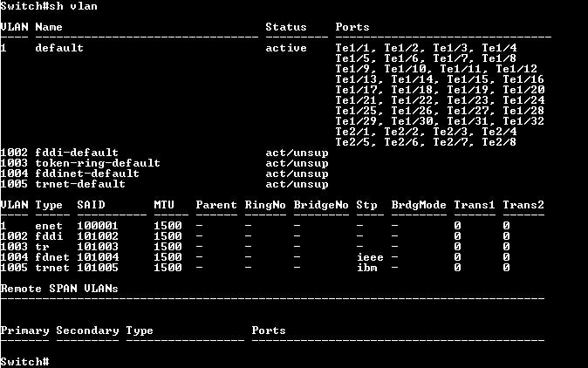This screenshot has width=588, height=368.
Task: Select SAID value 101005
Action: pyautogui.click(x=98, y=268)
